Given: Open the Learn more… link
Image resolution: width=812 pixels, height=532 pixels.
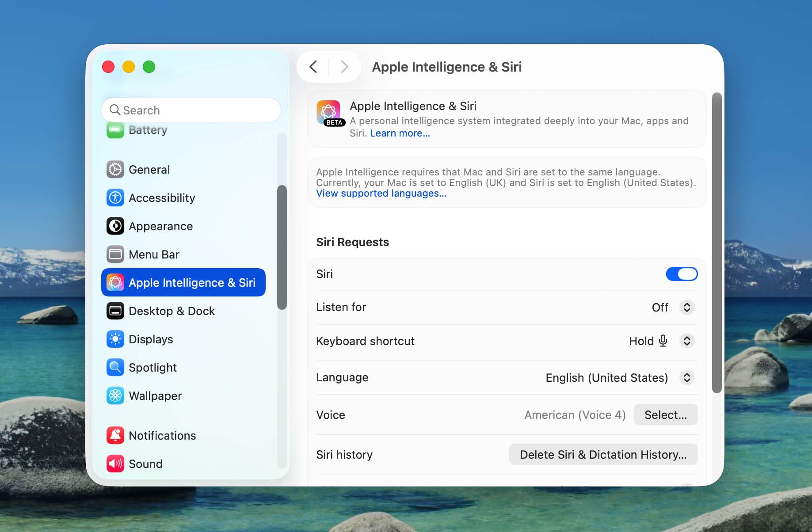Looking at the screenshot, I should 400,133.
